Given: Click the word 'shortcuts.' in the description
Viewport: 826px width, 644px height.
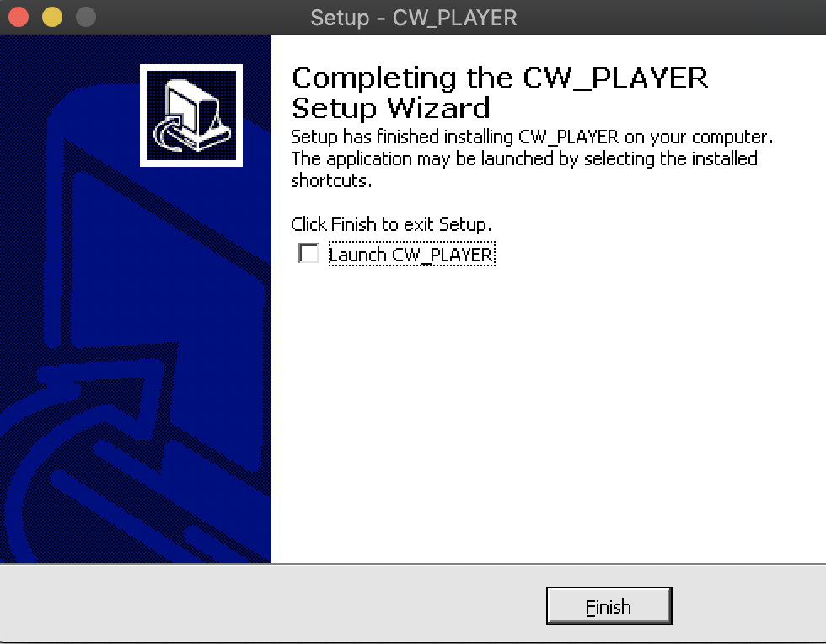Looking at the screenshot, I should coord(331,180).
